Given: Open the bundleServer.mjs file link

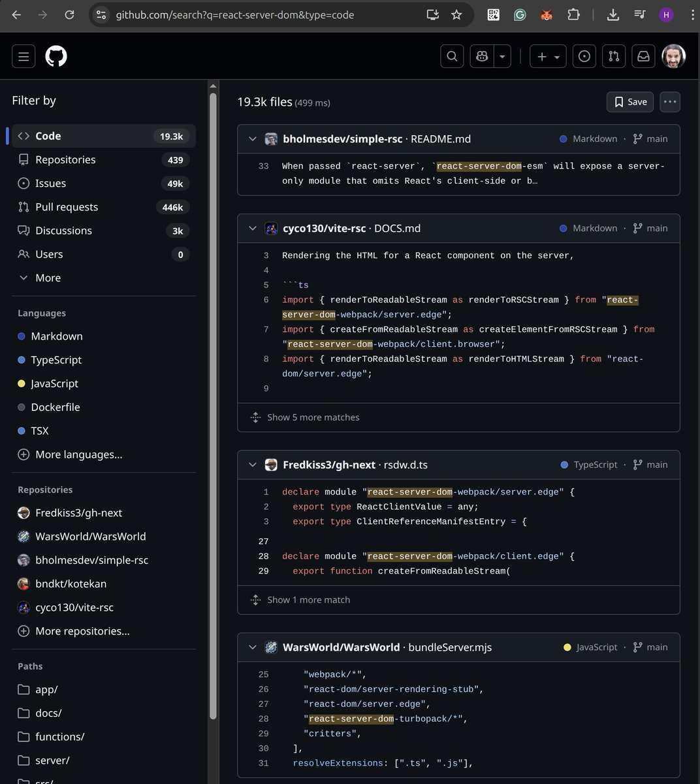Looking at the screenshot, I should pyautogui.click(x=450, y=647).
